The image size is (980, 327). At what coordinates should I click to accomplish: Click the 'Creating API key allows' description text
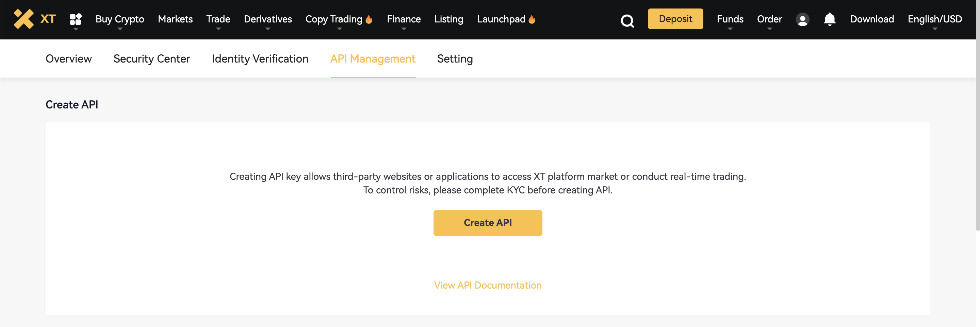tap(488, 176)
